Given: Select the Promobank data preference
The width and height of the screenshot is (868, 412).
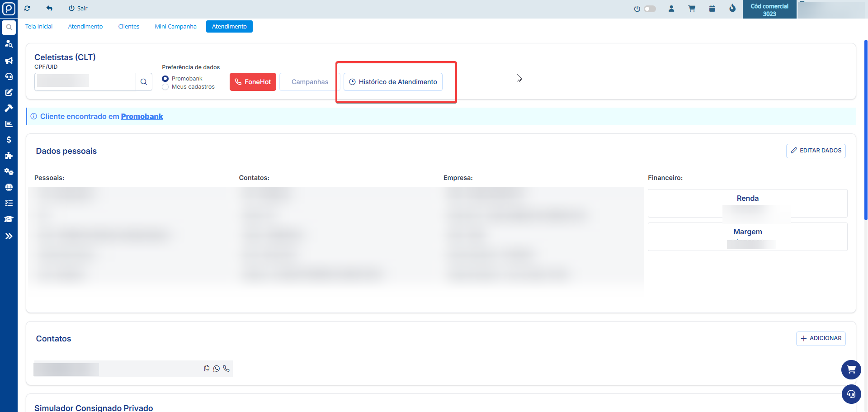Looking at the screenshot, I should (165, 79).
